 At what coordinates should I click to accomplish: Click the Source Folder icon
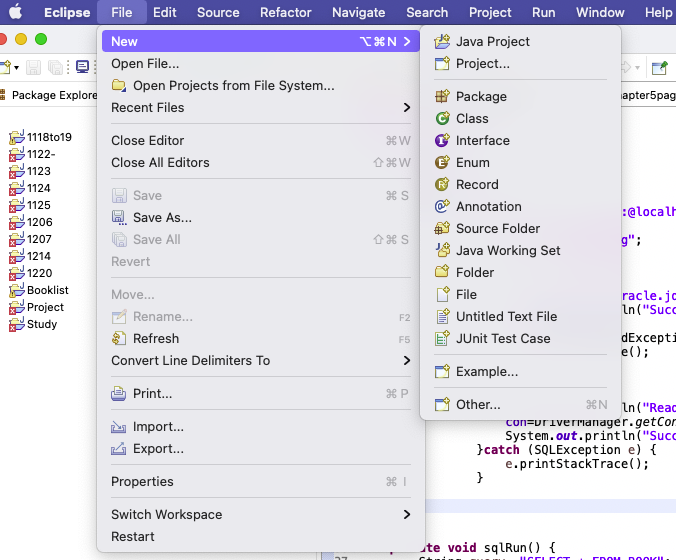[x=442, y=228]
